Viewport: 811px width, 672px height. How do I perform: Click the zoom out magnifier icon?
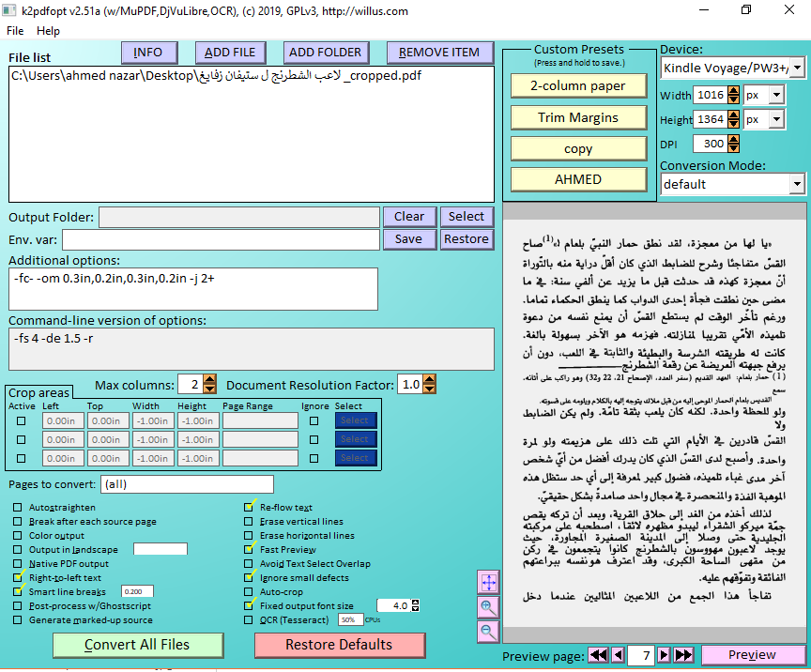[488, 632]
